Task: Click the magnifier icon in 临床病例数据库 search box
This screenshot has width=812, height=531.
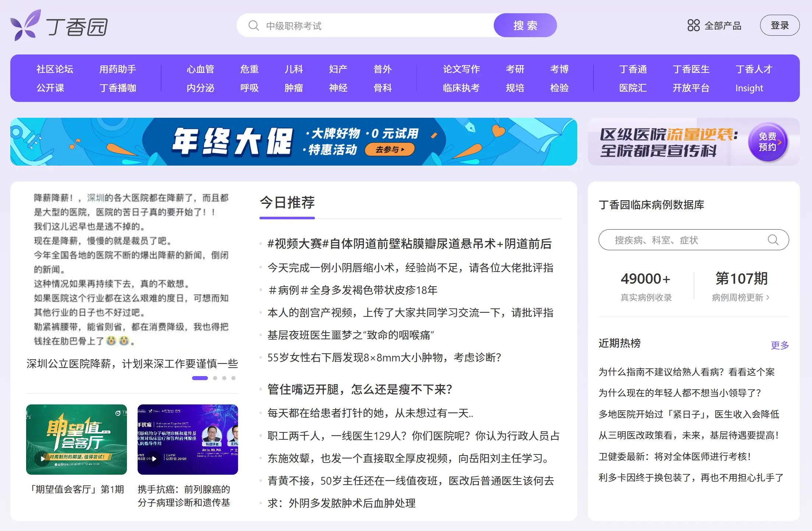Action: (x=774, y=240)
